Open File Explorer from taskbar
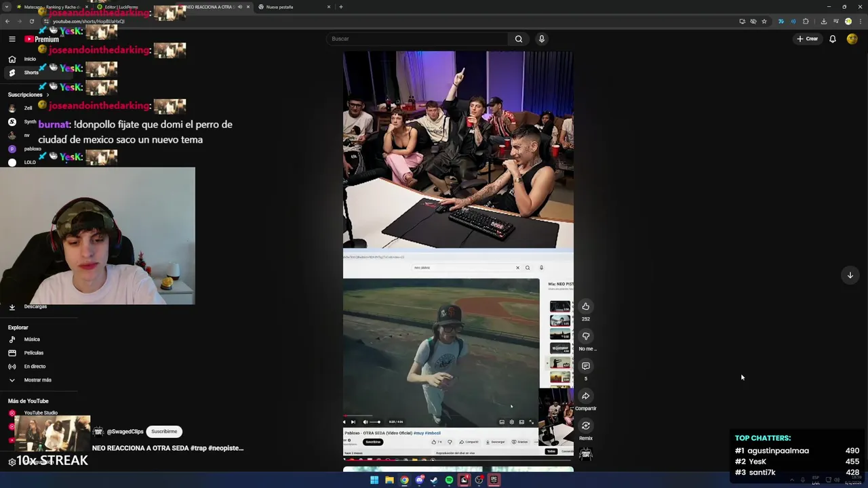868x488 pixels. 389,480
